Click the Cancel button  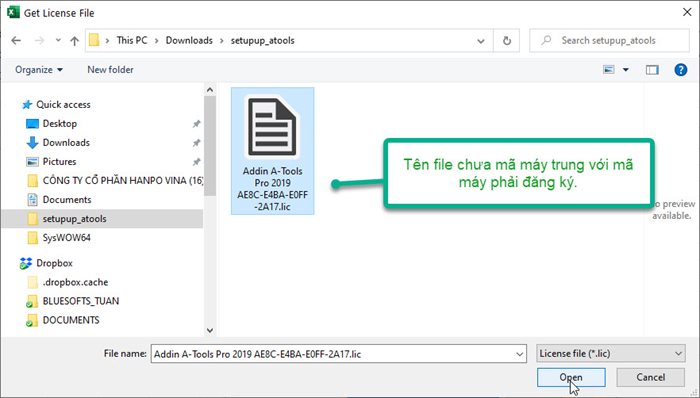tap(650, 377)
